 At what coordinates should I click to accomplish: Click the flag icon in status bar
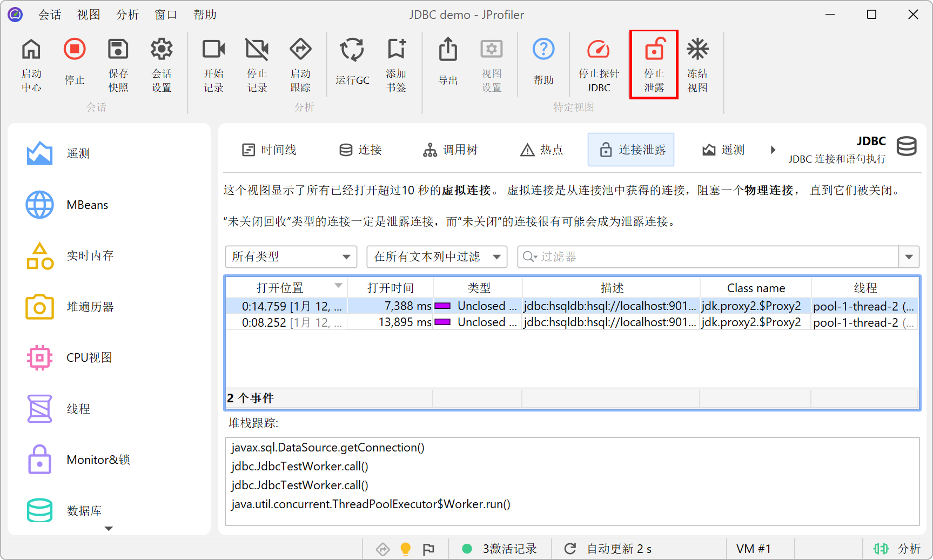(428, 549)
